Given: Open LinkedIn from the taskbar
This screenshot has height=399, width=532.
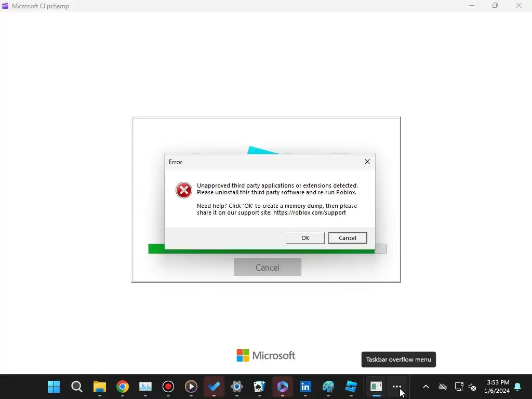Looking at the screenshot, I should point(305,387).
